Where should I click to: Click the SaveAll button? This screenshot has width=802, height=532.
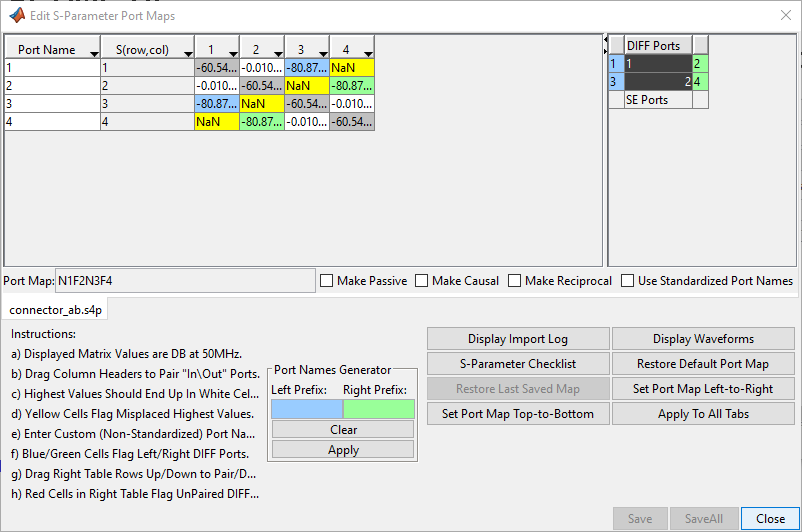point(704,519)
